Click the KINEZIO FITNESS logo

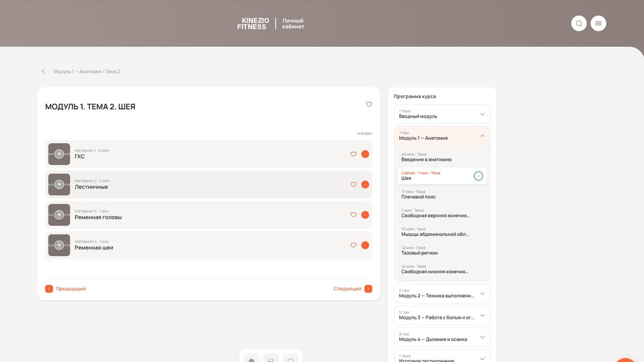[253, 23]
